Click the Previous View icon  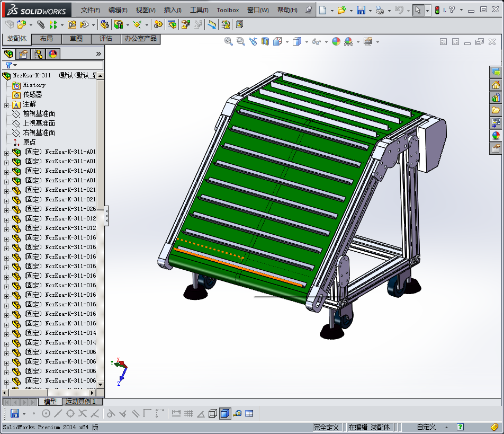coord(253,41)
